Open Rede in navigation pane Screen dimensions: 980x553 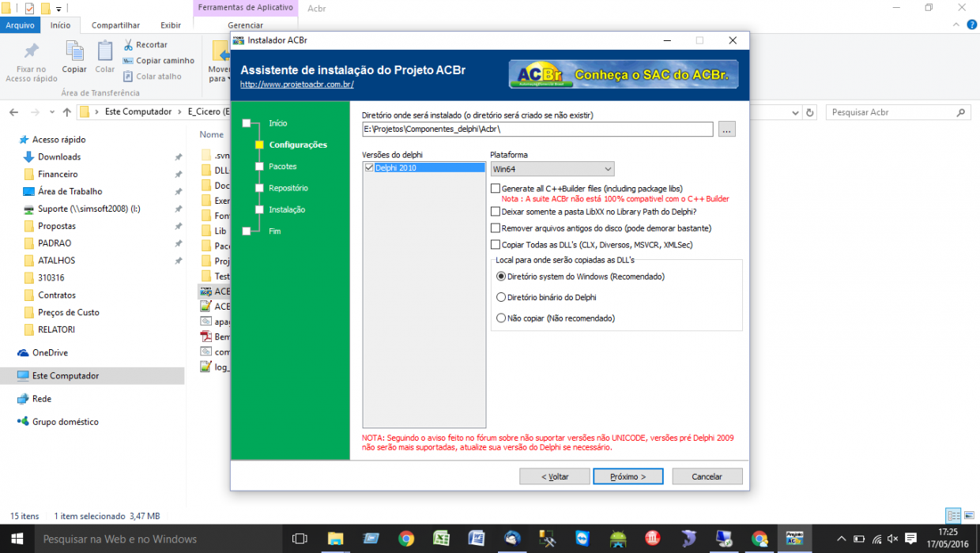click(x=41, y=399)
